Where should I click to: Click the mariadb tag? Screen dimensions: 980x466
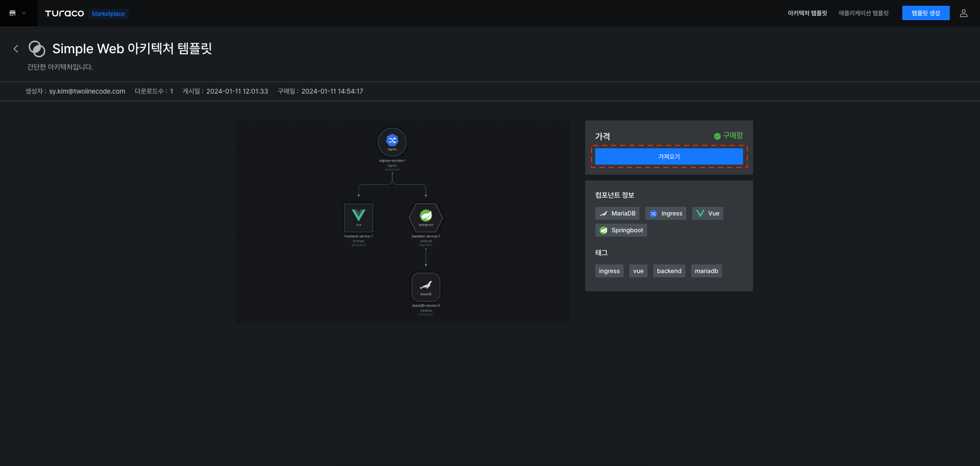point(707,271)
